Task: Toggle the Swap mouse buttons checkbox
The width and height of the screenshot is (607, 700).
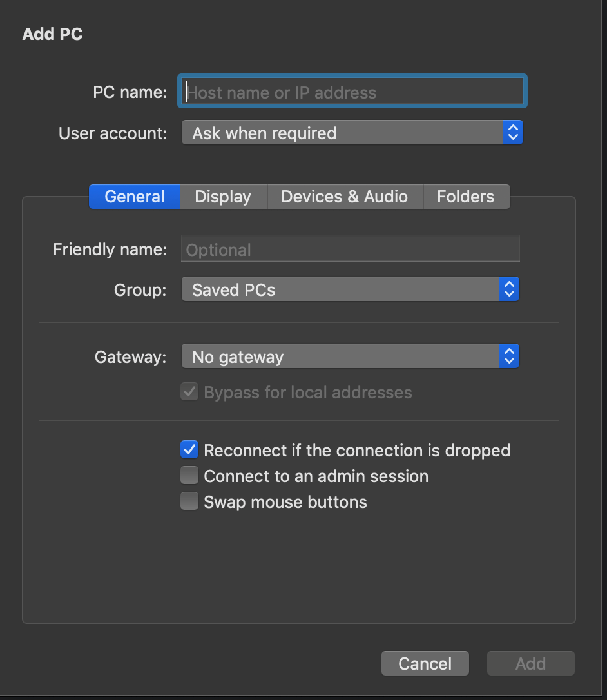Action: pos(189,501)
